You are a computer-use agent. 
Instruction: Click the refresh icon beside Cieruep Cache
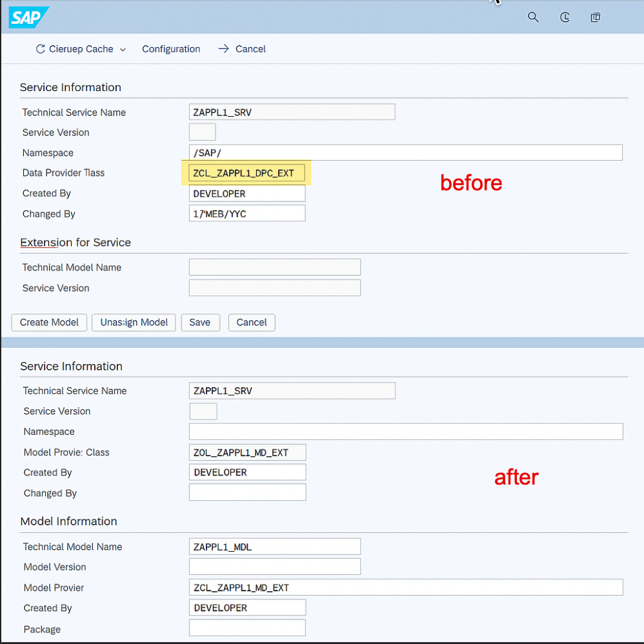click(x=40, y=49)
